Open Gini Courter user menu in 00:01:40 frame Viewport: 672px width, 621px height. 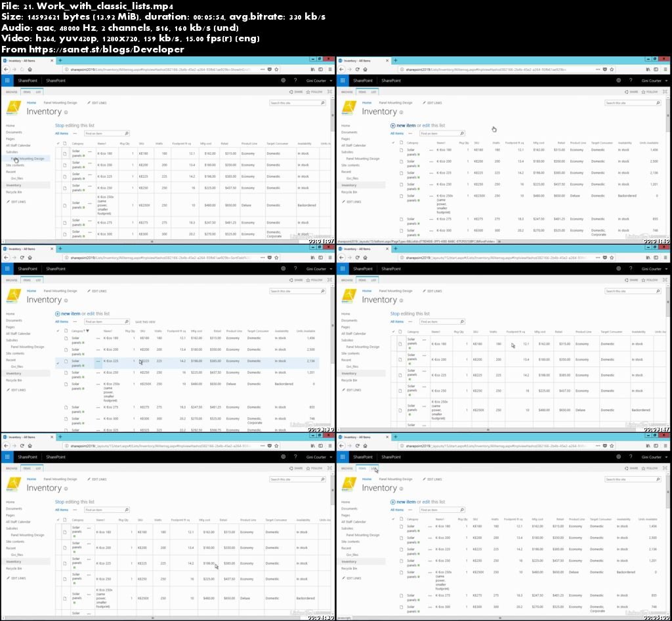654,81
